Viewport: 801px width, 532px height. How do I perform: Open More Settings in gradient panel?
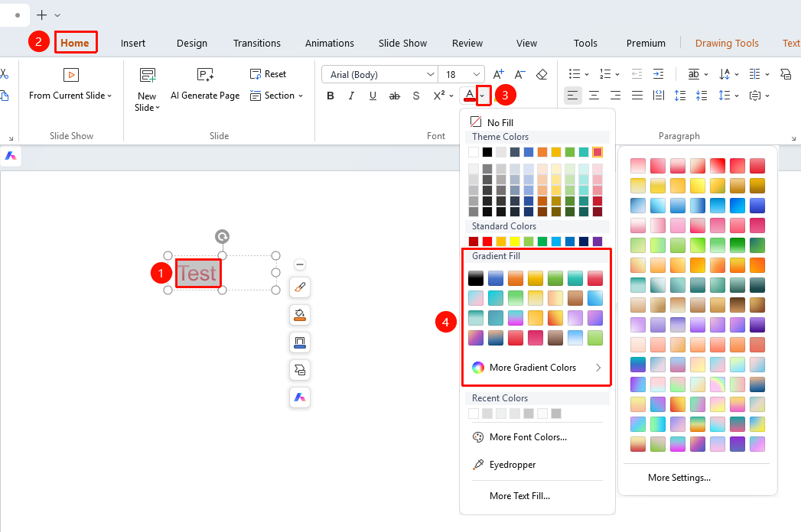pos(679,478)
